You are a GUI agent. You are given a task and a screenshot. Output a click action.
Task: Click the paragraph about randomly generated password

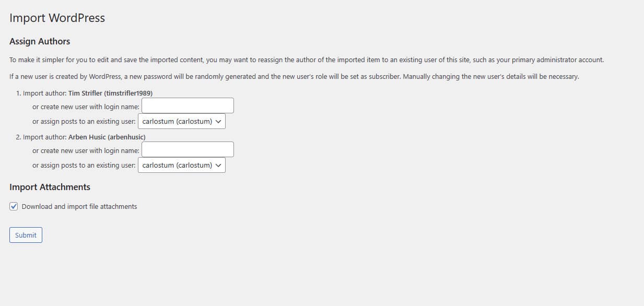click(294, 77)
